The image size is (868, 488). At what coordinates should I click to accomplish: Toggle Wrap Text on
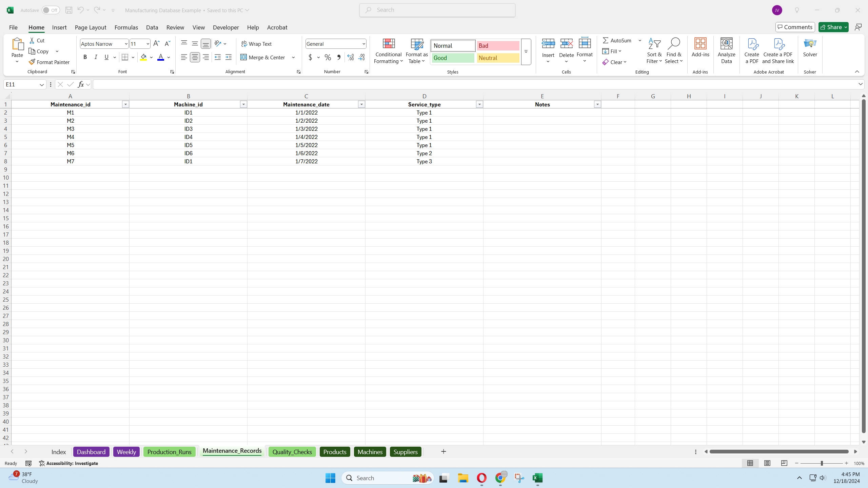coord(256,44)
